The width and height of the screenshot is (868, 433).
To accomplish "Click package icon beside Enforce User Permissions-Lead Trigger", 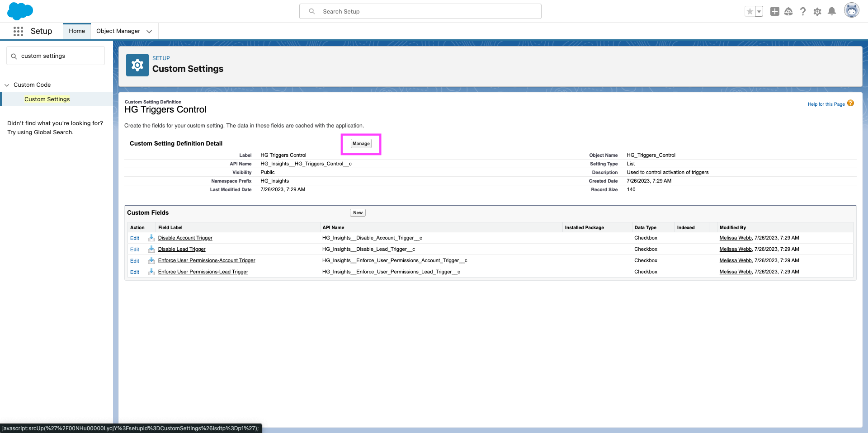I will pos(151,272).
